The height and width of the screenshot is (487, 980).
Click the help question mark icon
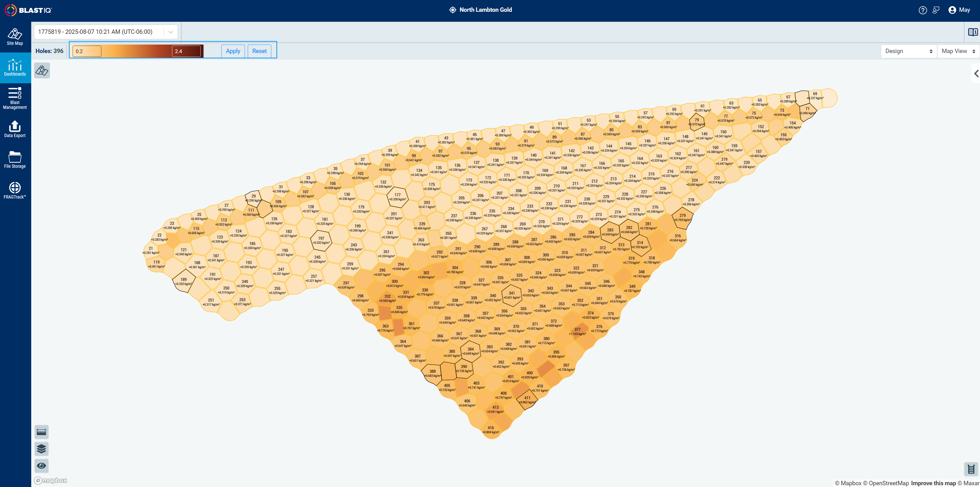tap(923, 10)
